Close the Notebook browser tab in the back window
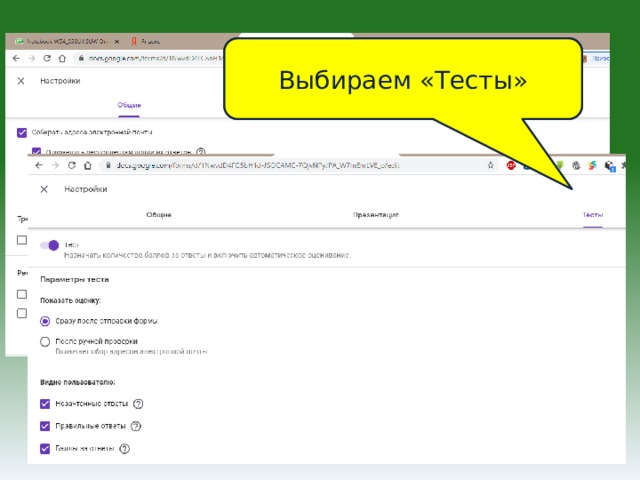This screenshot has width=640, height=480. coord(117,42)
